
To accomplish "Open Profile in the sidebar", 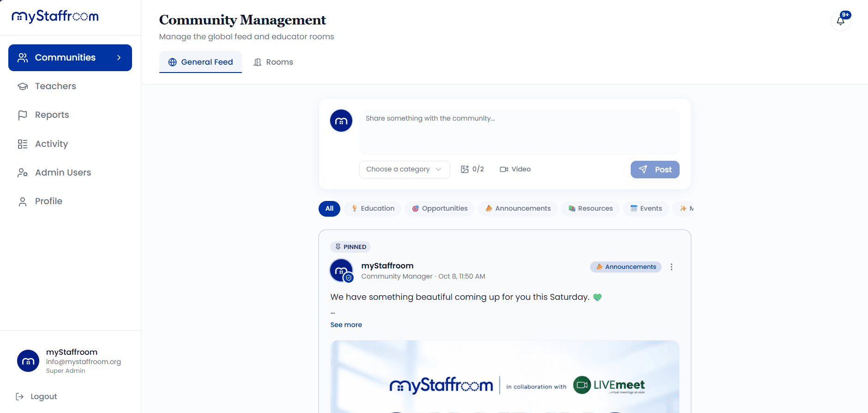I will point(70,201).
